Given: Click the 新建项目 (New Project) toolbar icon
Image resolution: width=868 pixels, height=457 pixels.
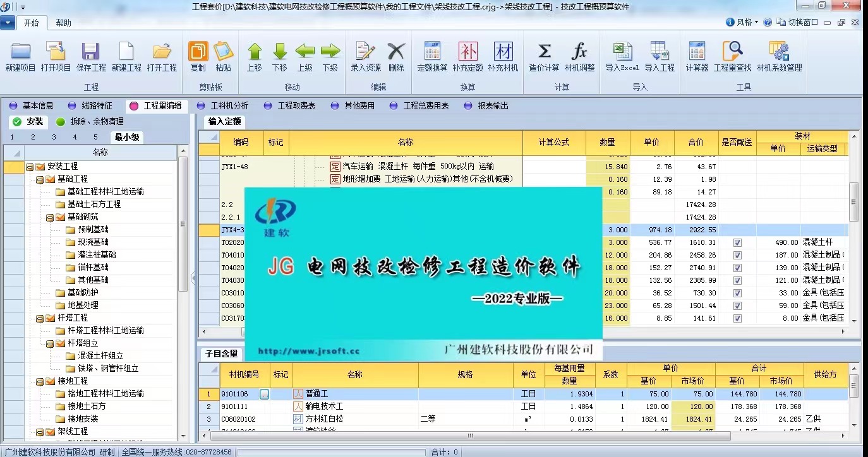Looking at the screenshot, I should [x=20, y=57].
